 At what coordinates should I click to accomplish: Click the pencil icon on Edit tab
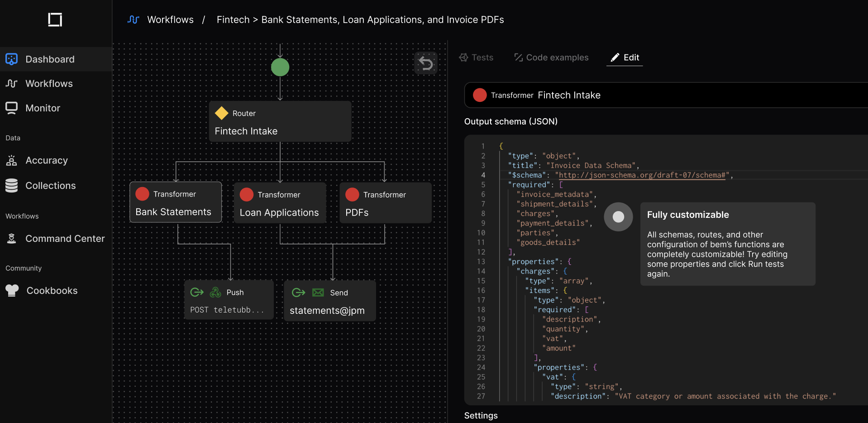coord(615,58)
